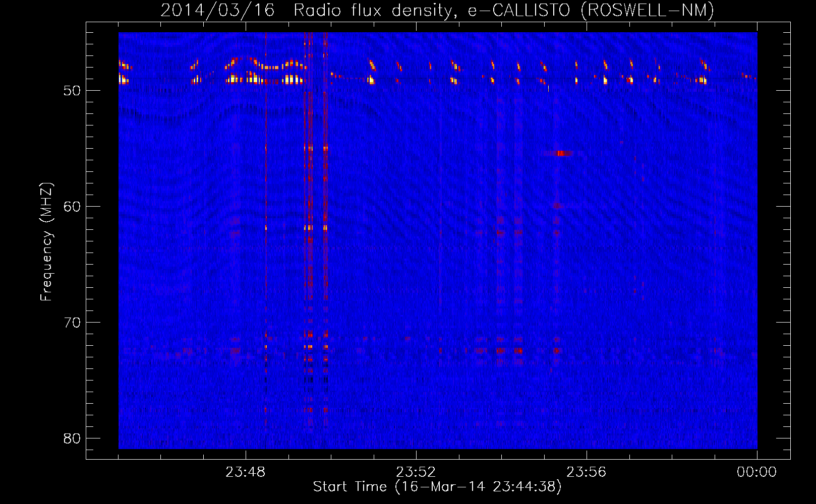Click the 23:56 time tick label
This screenshot has width=816, height=504.
click(x=587, y=472)
